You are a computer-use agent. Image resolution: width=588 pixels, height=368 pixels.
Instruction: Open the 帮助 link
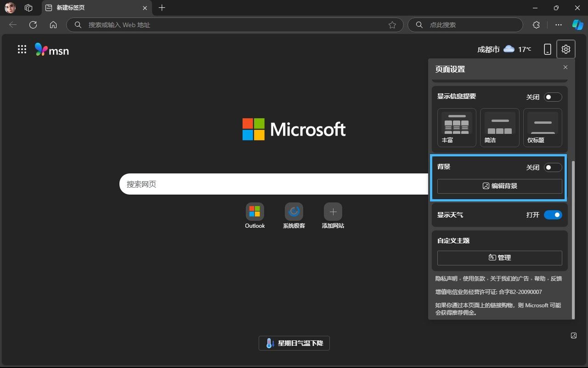pyautogui.click(x=540, y=279)
